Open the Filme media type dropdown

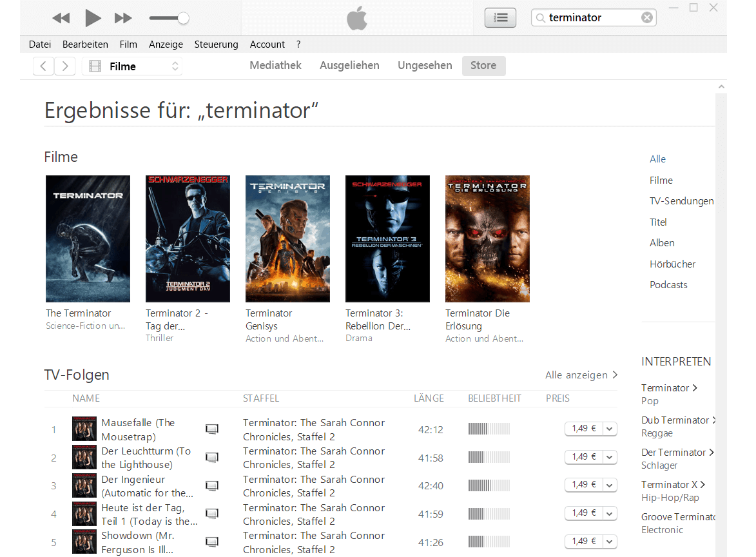(132, 66)
